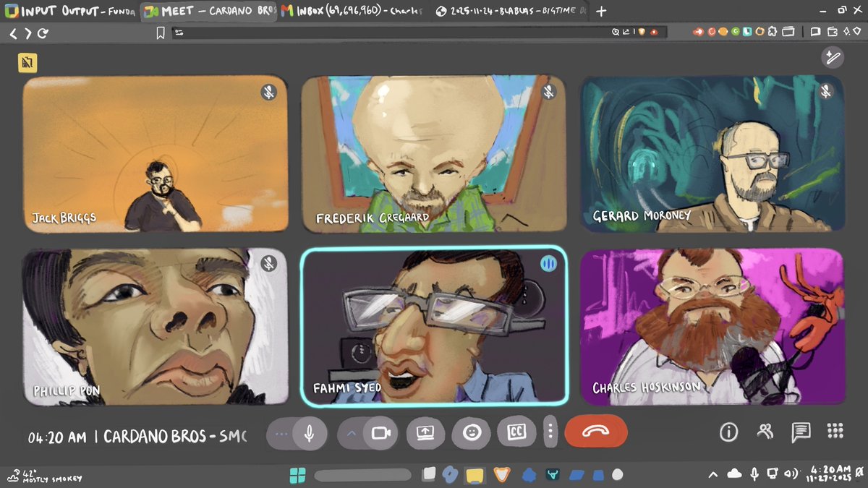Open the reactions smiley icon

(x=471, y=432)
